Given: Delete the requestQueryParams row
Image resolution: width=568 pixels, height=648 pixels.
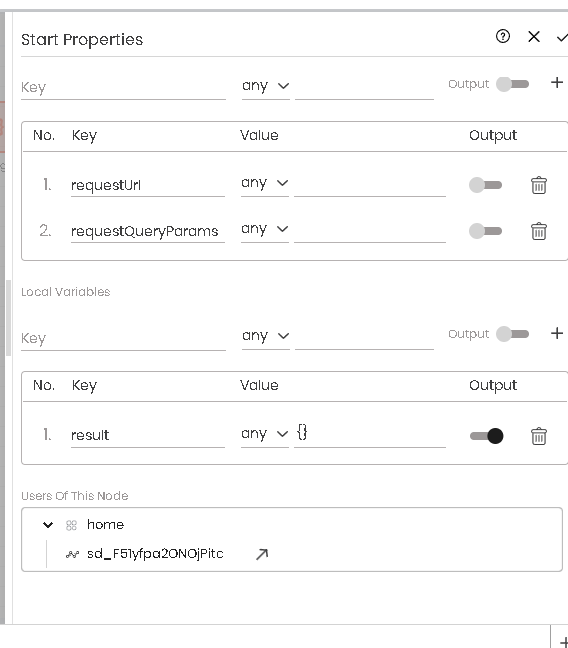Looking at the screenshot, I should tap(539, 231).
